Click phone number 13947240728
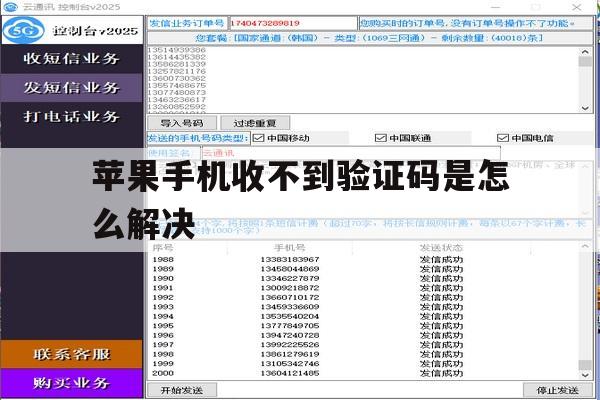This screenshot has width=600, height=400. [290, 335]
